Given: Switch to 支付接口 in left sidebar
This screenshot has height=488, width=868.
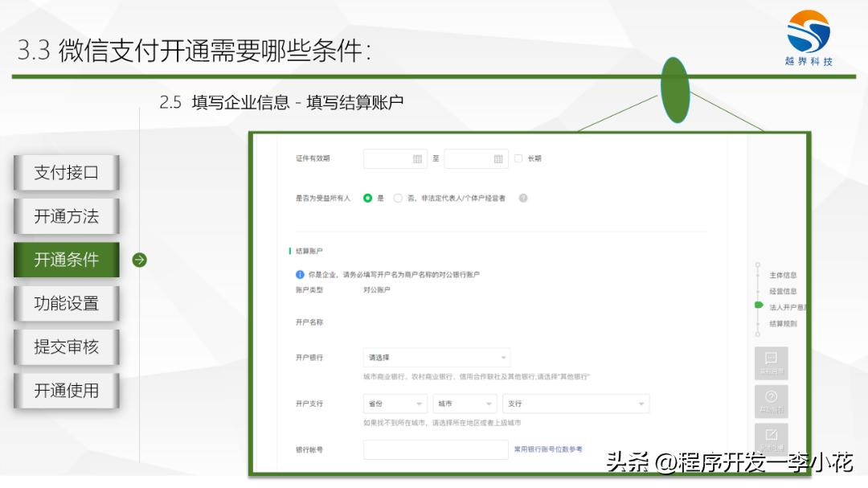Looking at the screenshot, I should [x=65, y=172].
